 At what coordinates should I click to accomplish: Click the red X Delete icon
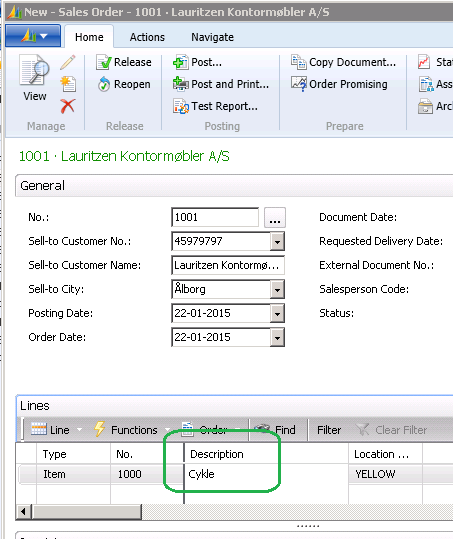click(x=68, y=106)
